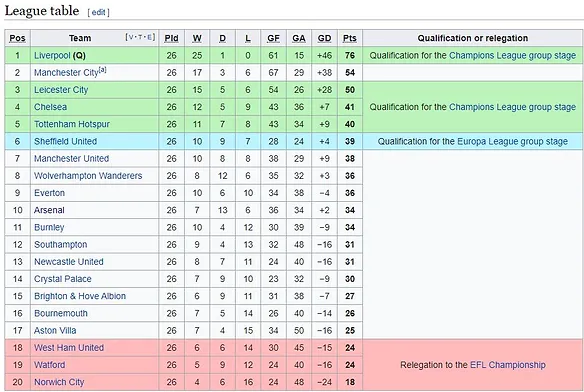Click the T (talk) link in Team header
This screenshot has width=584, height=392.
pos(140,37)
